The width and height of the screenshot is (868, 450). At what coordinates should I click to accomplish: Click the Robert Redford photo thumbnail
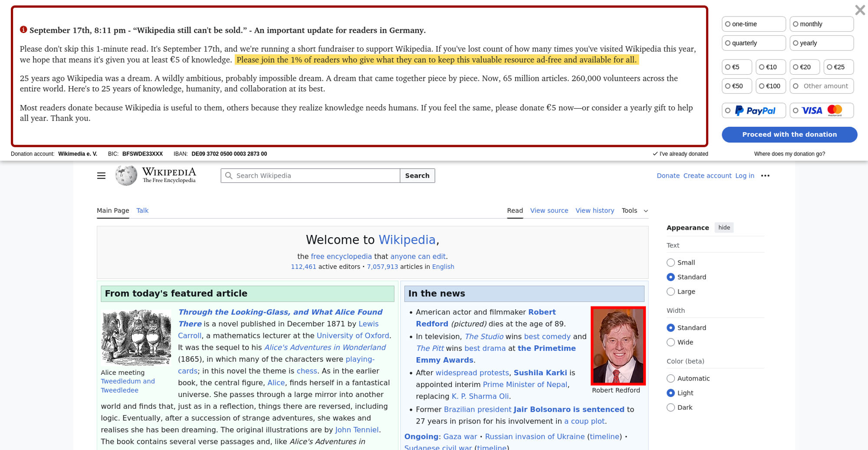pos(618,346)
